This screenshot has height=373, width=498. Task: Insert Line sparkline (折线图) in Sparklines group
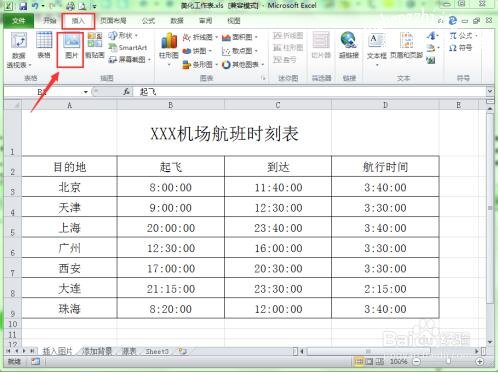[288, 36]
